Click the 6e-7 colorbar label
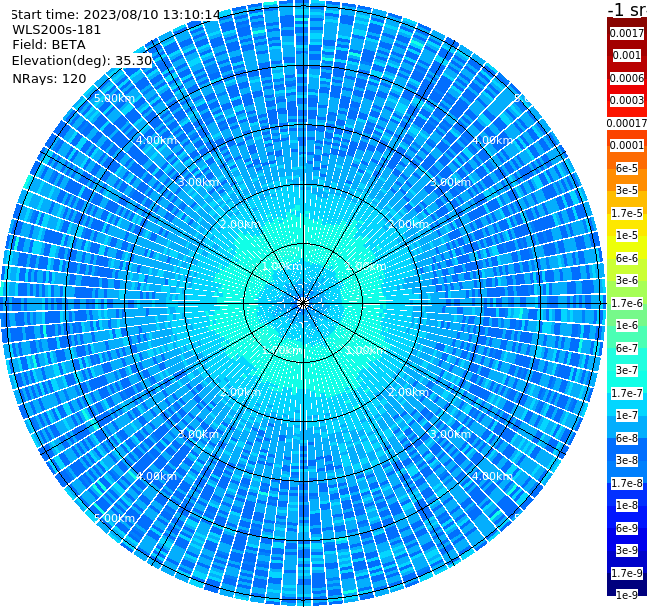Image resolution: width=647 pixels, height=607 pixels. 627,348
